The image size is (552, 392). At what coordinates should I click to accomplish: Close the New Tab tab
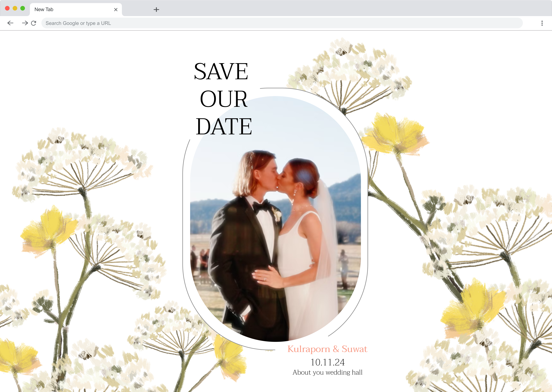click(x=116, y=10)
